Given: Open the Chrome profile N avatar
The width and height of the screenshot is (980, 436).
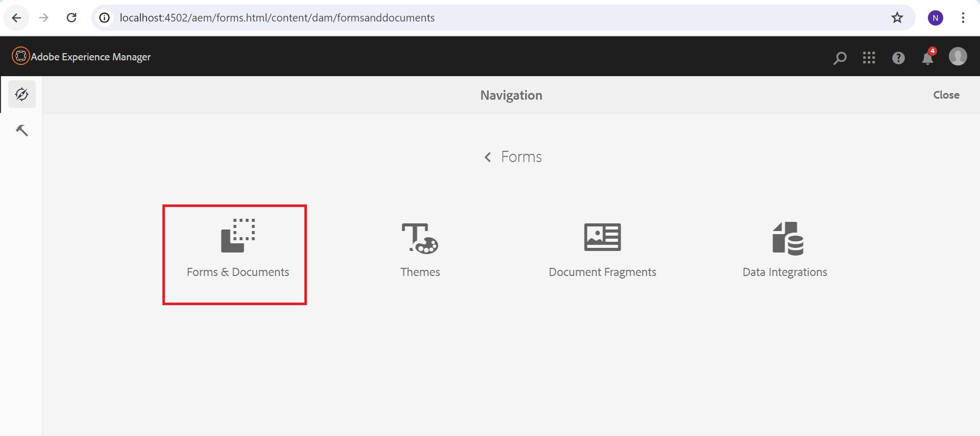Looking at the screenshot, I should [x=936, y=18].
